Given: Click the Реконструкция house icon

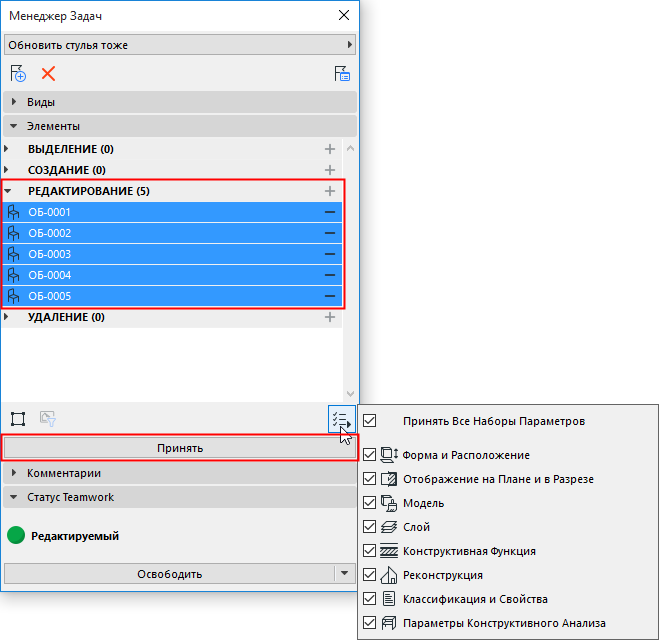Looking at the screenshot, I should (389, 575).
